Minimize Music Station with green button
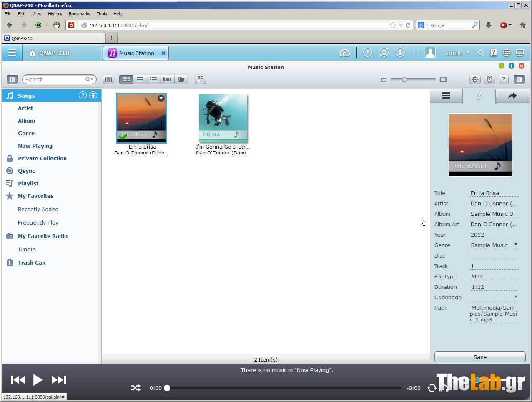532x402 pixels. coord(502,66)
